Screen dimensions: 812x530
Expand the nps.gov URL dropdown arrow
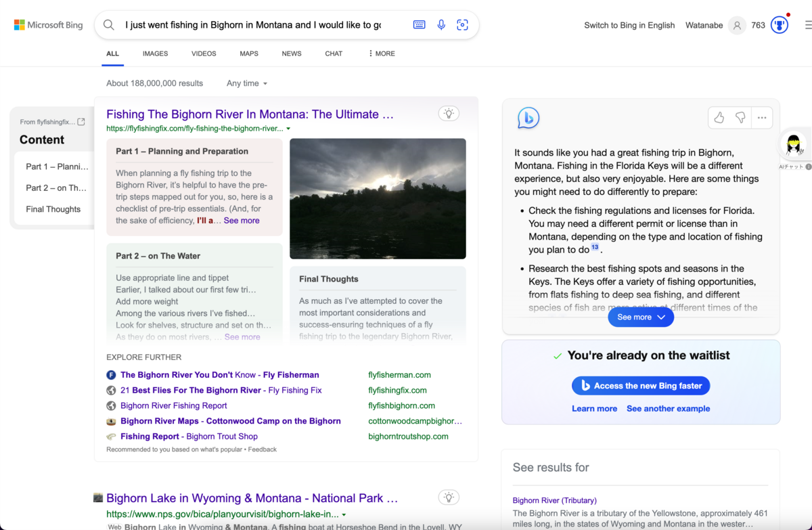[344, 514]
